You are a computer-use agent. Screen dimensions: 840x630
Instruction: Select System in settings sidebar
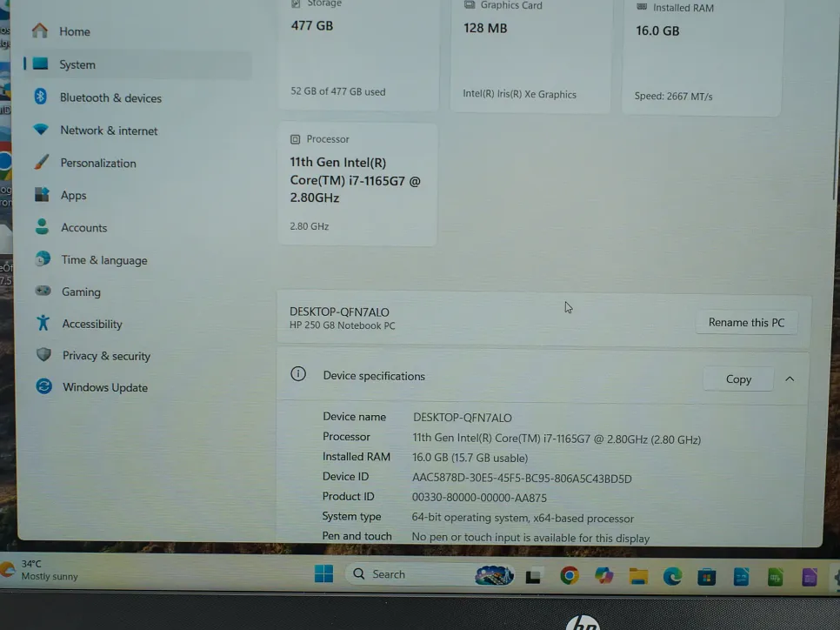137,64
